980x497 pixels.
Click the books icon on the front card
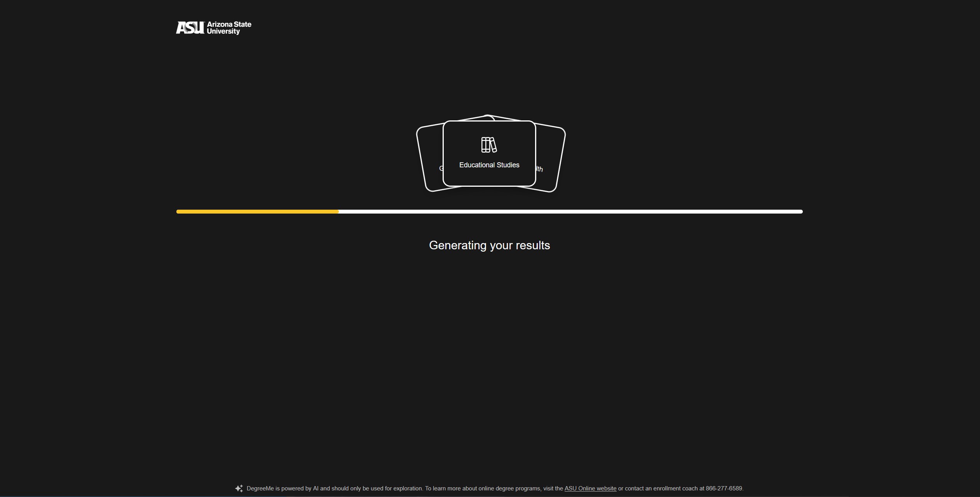489,145
